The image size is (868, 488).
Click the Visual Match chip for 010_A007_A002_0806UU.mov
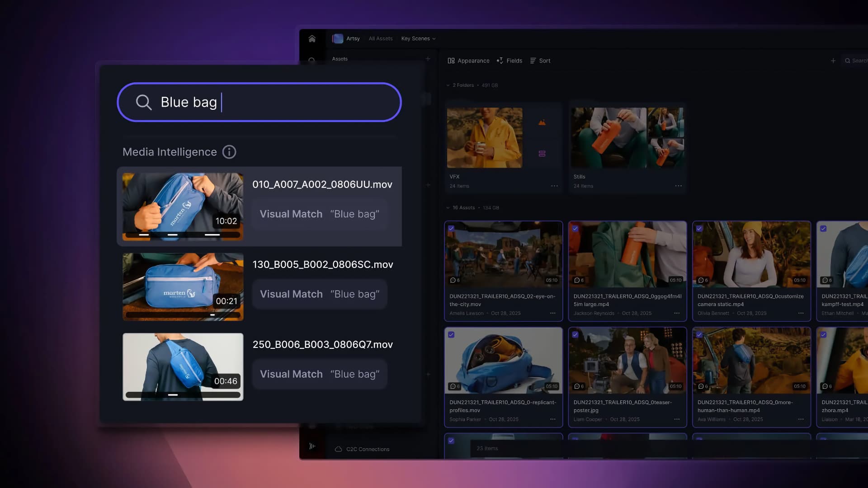click(320, 214)
